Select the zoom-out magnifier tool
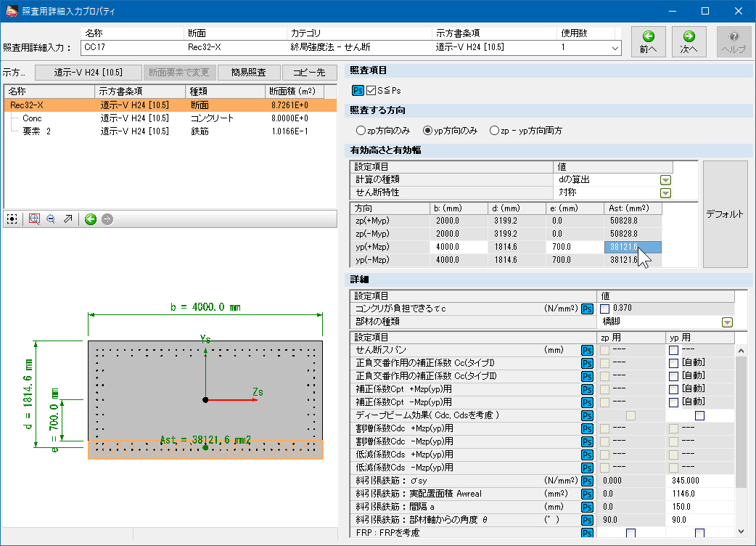Screen dimensions: 756x546 tap(51, 219)
